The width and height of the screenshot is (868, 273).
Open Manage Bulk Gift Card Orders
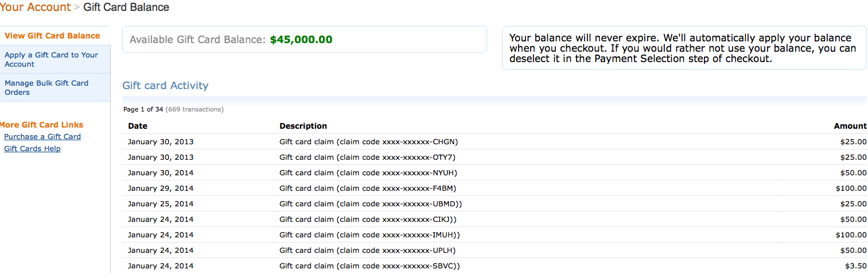point(46,87)
